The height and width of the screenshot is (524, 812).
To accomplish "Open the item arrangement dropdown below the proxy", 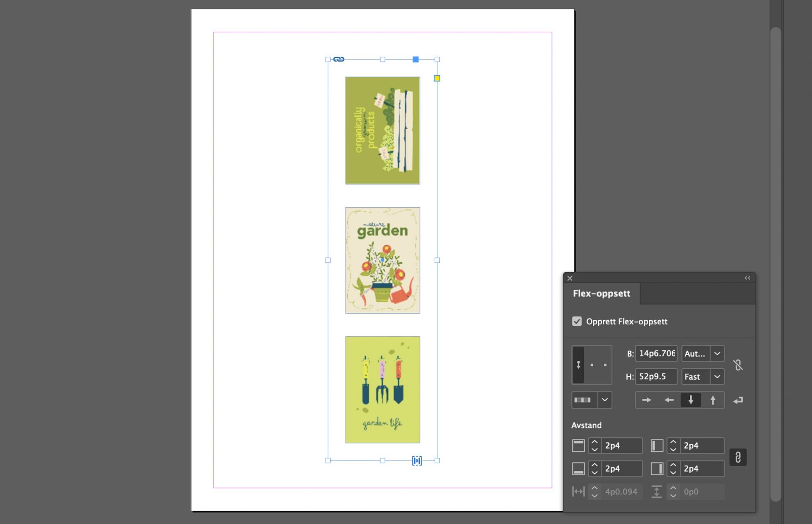I will (604, 400).
